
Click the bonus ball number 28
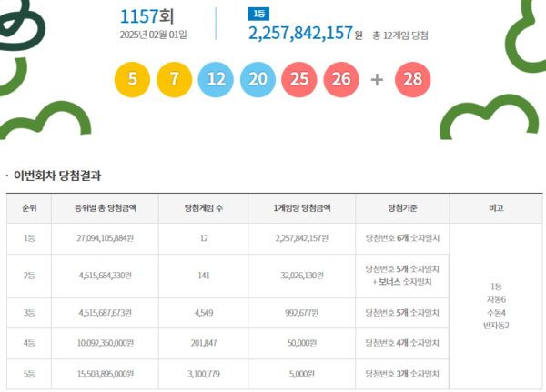[x=412, y=79]
